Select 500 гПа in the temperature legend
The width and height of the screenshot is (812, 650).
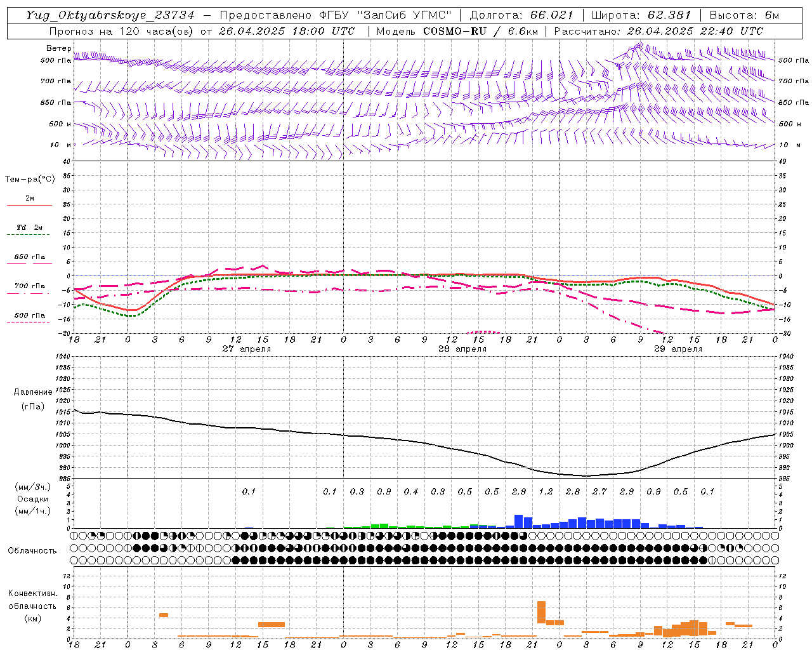pyautogui.click(x=29, y=315)
